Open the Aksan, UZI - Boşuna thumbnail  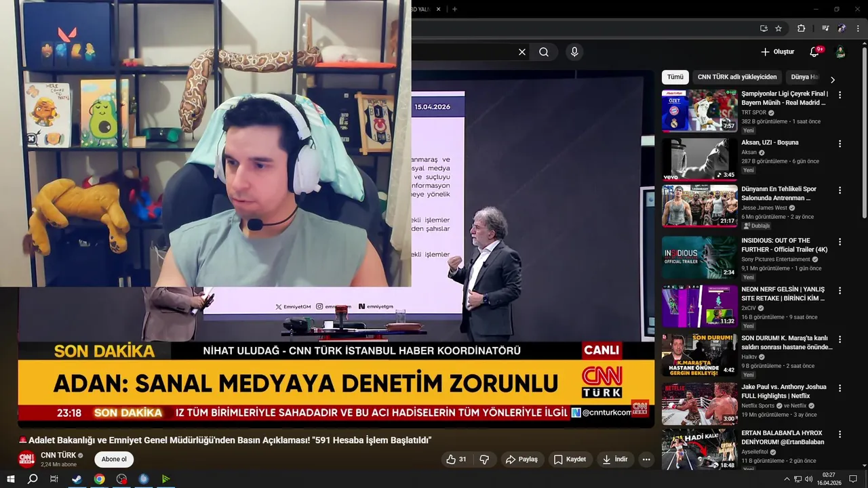699,159
